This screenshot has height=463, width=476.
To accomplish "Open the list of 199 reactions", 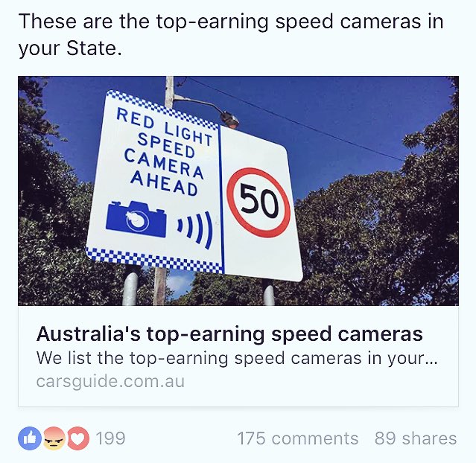I will [110, 438].
